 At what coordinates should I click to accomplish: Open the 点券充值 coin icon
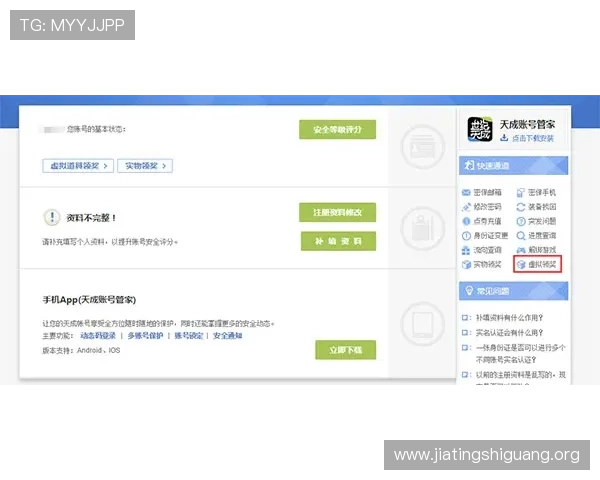pyautogui.click(x=466, y=221)
